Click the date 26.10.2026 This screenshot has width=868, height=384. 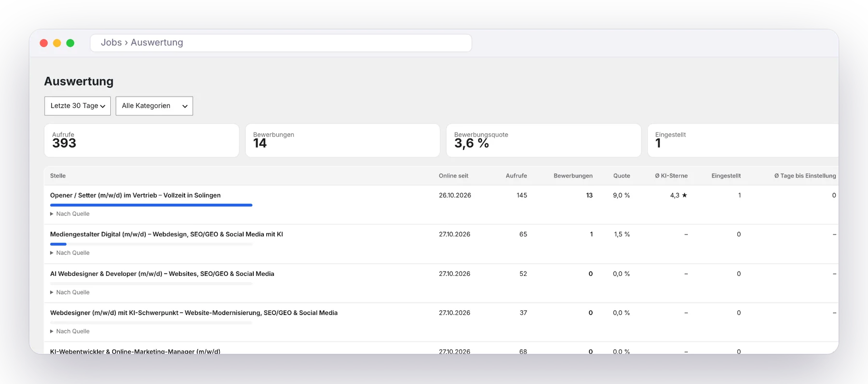point(455,195)
